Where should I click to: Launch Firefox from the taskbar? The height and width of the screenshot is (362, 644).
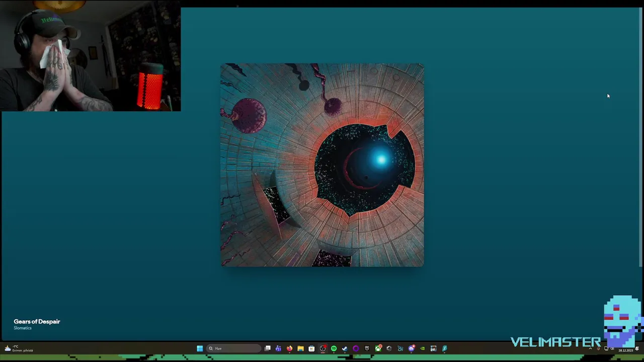(x=289, y=348)
